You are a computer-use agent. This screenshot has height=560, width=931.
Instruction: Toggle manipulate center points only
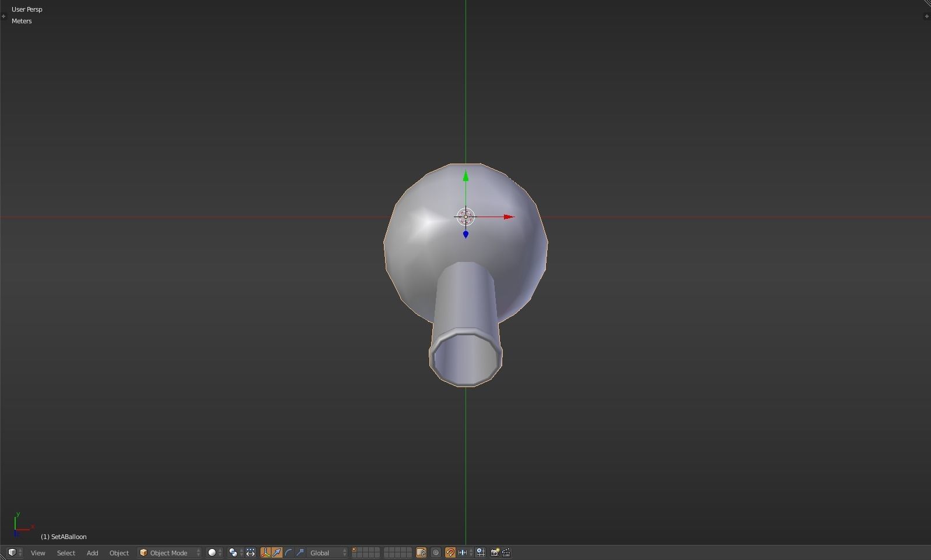point(251,553)
